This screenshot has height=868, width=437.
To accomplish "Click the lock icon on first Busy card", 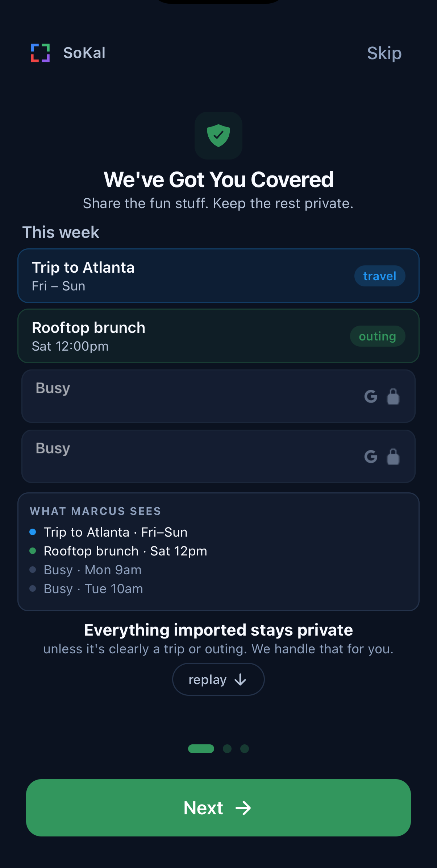I will coord(393,396).
